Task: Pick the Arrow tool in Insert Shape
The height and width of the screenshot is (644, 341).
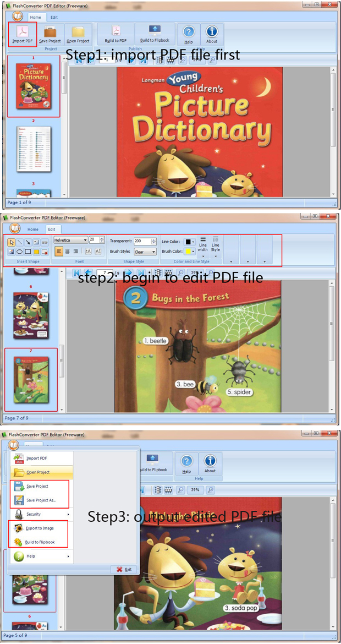Action: tap(28, 242)
